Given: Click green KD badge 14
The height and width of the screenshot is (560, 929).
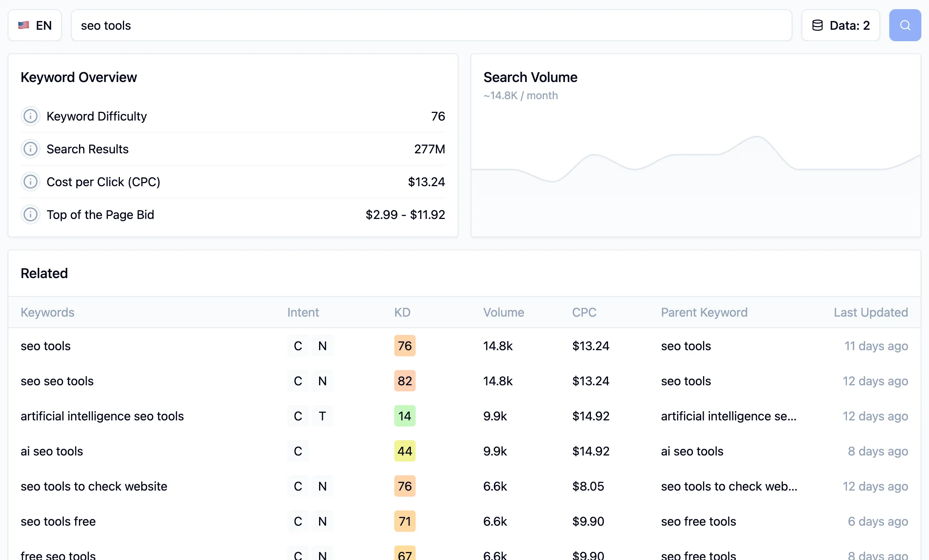Looking at the screenshot, I should click(x=405, y=416).
